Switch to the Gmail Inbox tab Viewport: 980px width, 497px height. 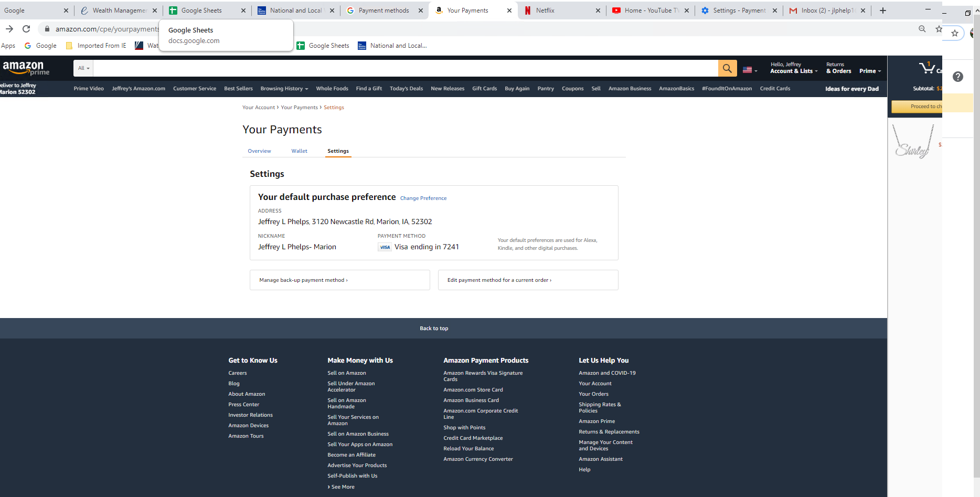click(x=827, y=10)
